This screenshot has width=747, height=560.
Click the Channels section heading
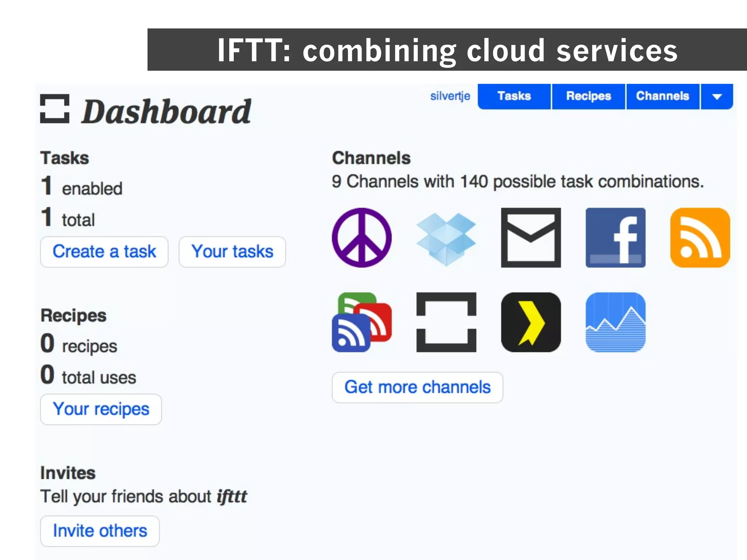point(371,158)
